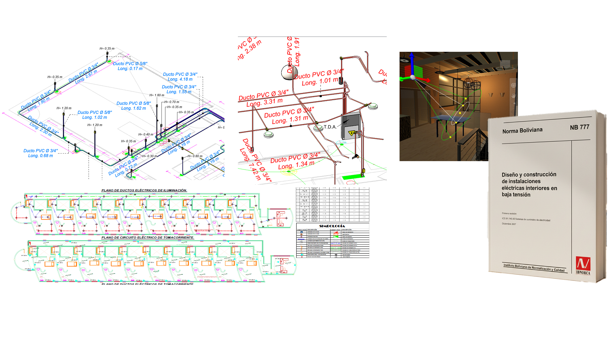Screen dimensions: 610x364
Task: Click the Plano de Circuito Eléctrico de Tomacorriente heading
Action: [148, 238]
